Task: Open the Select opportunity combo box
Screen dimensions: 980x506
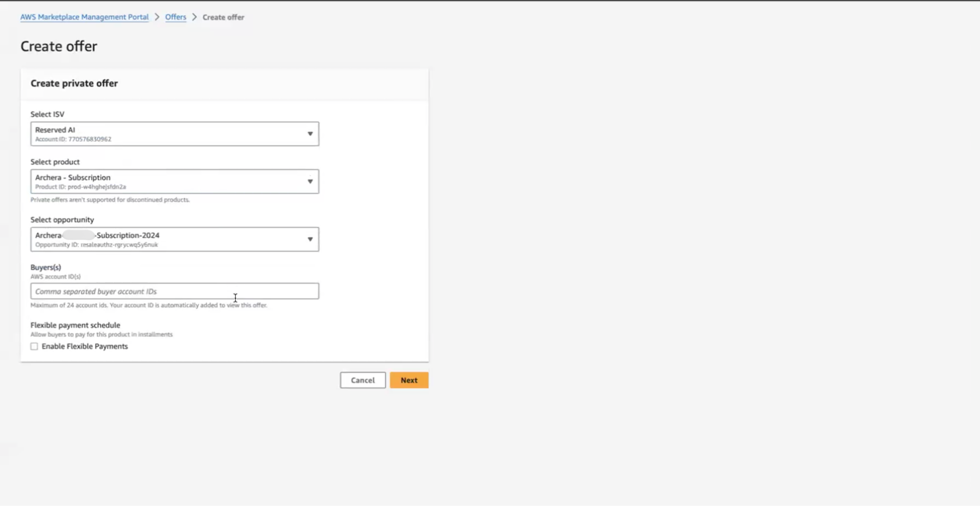Action: tap(175, 239)
